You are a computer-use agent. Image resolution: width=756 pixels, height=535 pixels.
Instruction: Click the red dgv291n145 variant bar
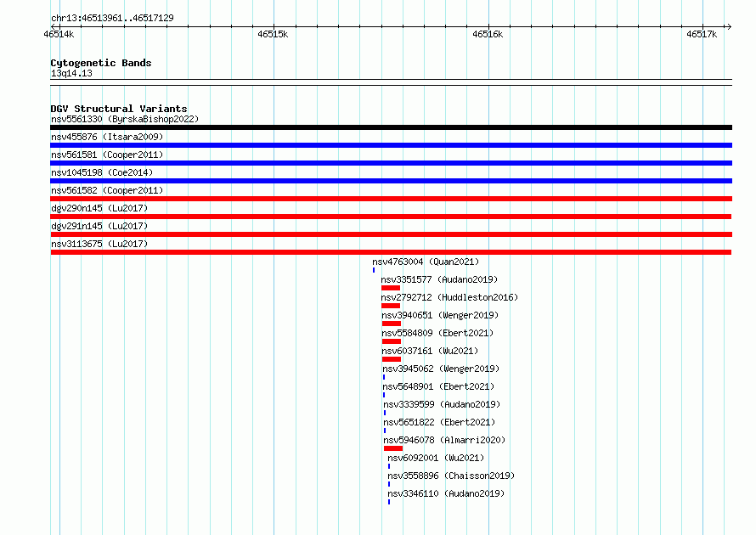coord(391,234)
